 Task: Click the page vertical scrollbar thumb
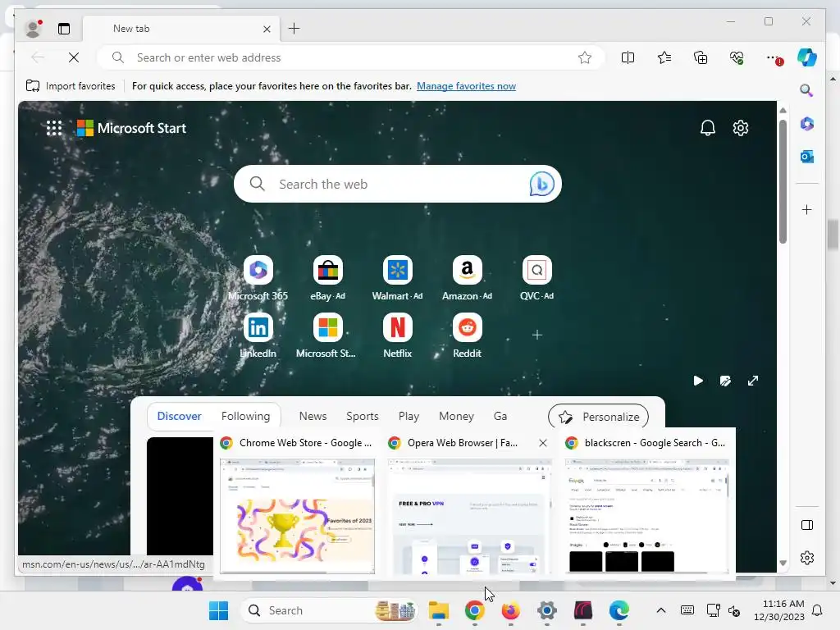click(x=783, y=181)
